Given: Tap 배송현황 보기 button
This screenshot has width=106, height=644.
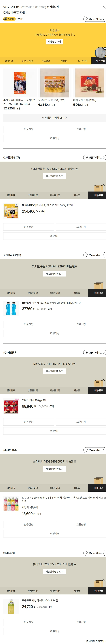Looking at the screenshot, I should (x=54, y=41).
